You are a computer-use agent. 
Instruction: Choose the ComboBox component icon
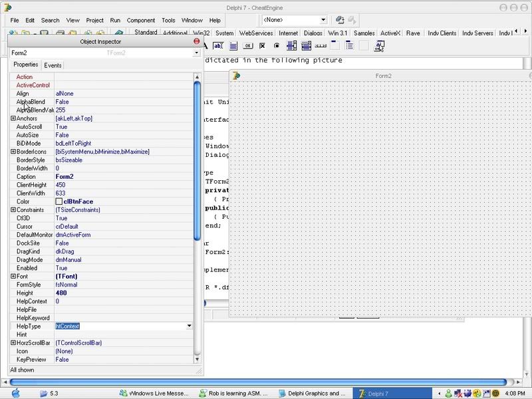(307, 46)
